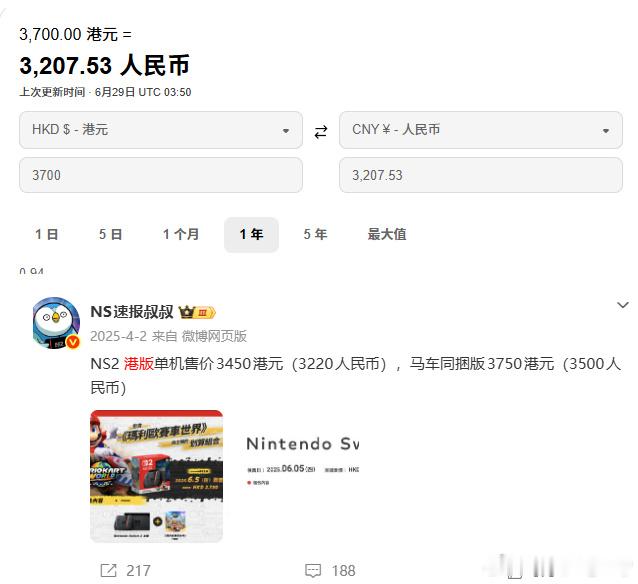Viewport: 638px width, 584px height.
Task: Open the Mario Kart World bundle thumbnail
Action: [157, 476]
